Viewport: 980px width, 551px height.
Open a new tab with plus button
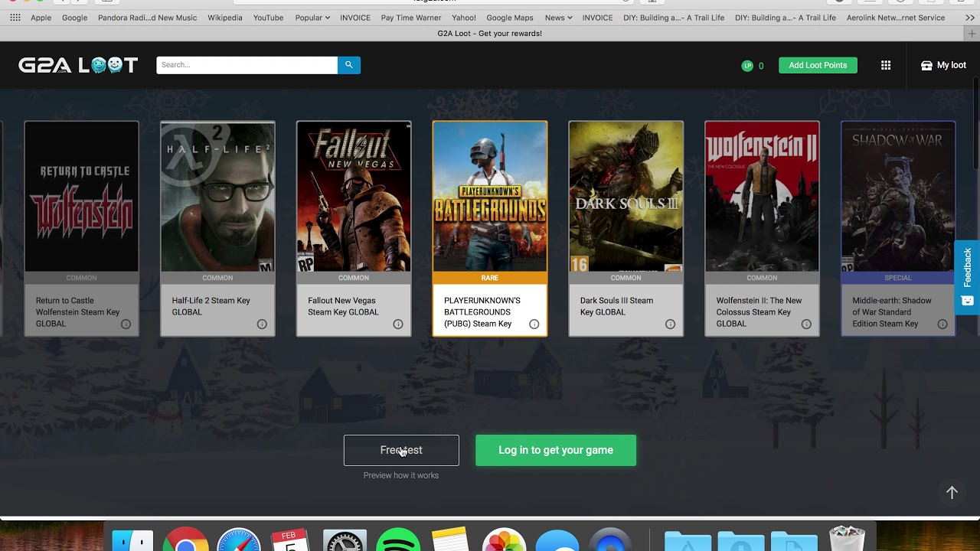[972, 34]
